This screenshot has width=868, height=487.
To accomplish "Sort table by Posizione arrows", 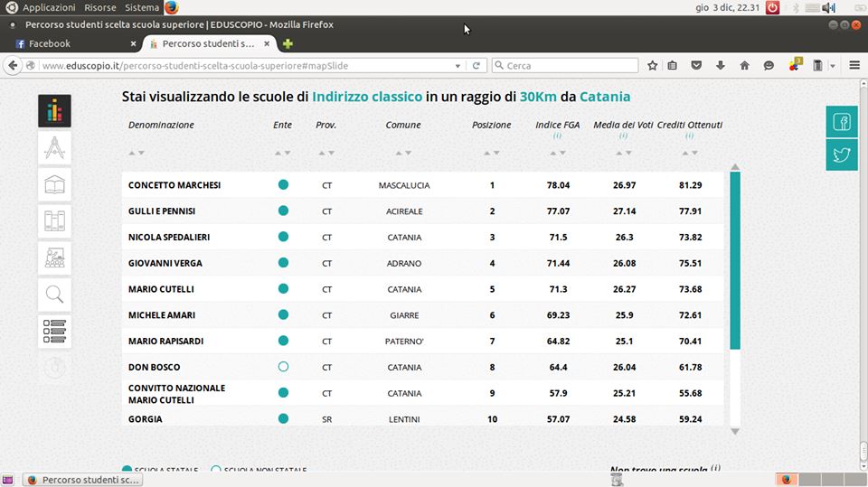I will (x=492, y=153).
